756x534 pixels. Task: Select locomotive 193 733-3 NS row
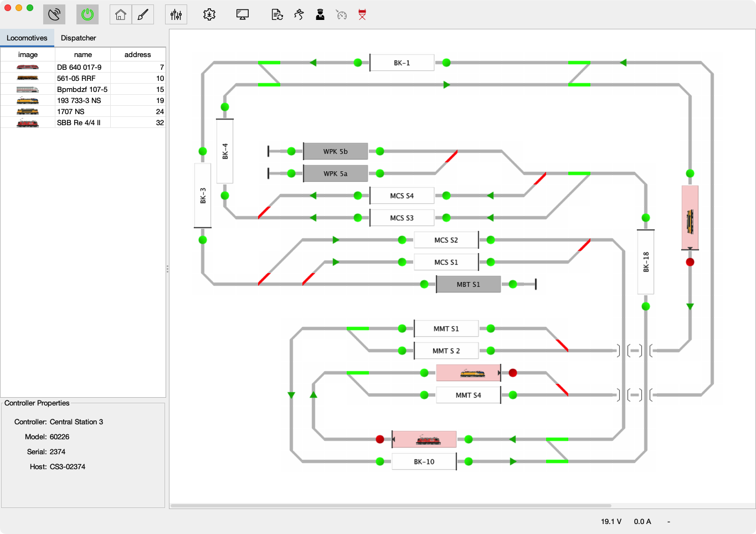(x=83, y=100)
